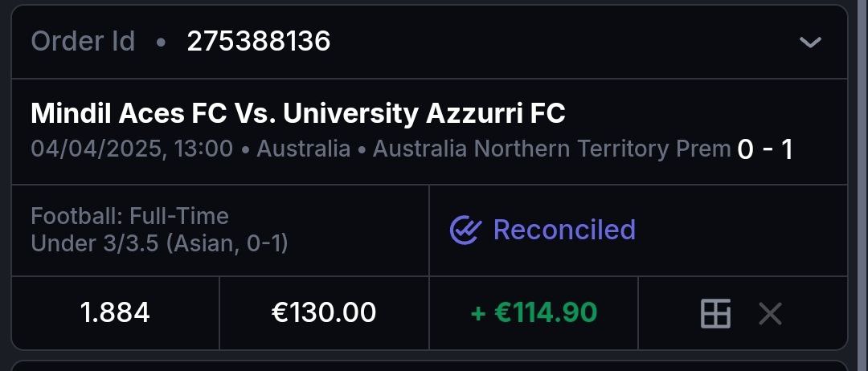Click the dot separator after Order Id
This screenshot has width=868, height=371.
point(161,43)
